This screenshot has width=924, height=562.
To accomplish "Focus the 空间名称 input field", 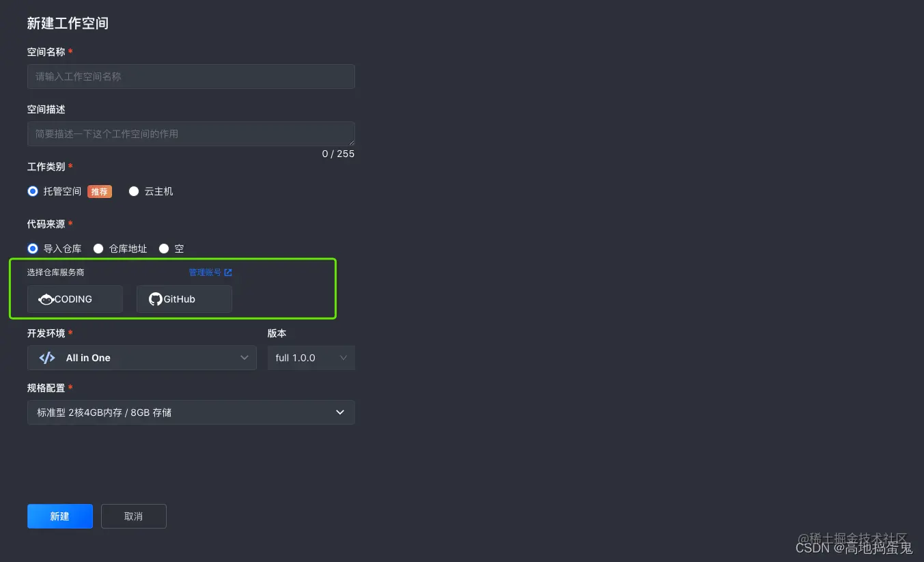I will pyautogui.click(x=191, y=76).
